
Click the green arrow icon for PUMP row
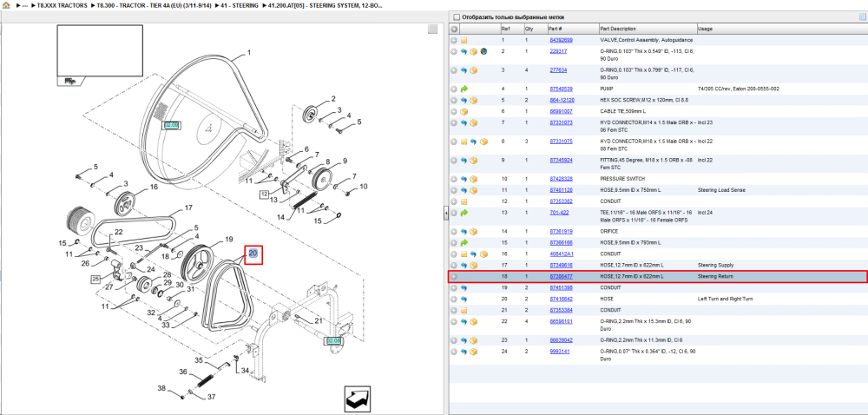tap(464, 89)
